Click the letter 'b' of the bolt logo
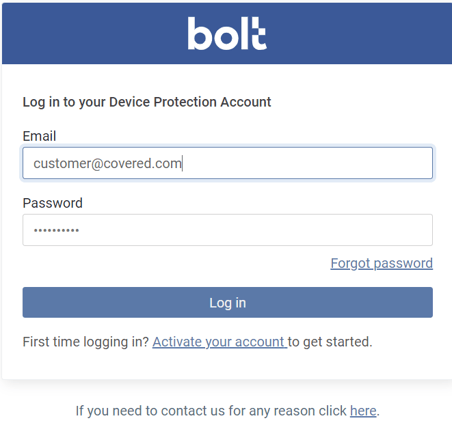This screenshot has height=438, width=452. [x=198, y=34]
